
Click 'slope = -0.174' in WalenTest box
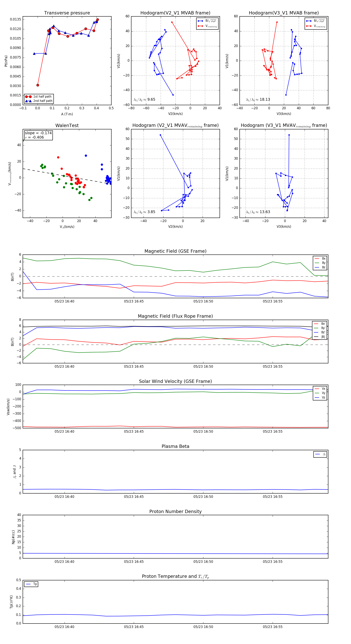(x=38, y=133)
